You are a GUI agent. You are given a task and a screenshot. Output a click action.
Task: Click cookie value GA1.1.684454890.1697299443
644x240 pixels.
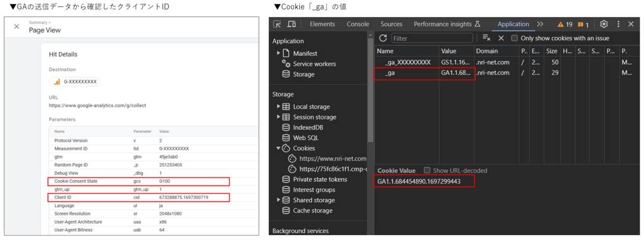click(x=419, y=182)
